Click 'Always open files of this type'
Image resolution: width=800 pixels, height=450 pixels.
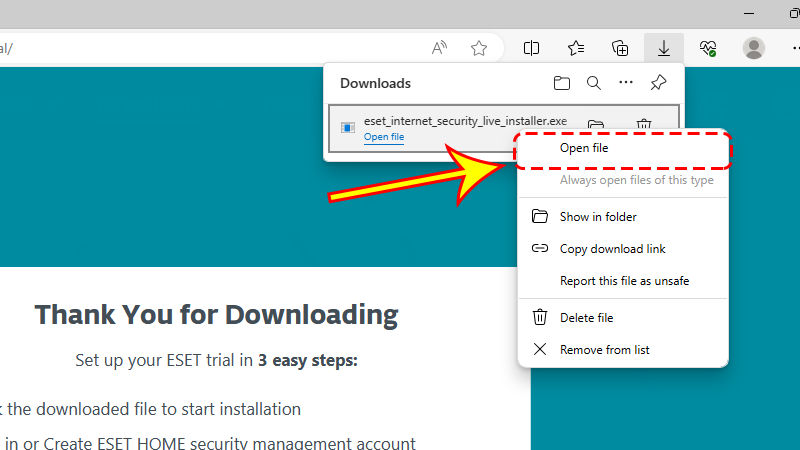(623, 180)
